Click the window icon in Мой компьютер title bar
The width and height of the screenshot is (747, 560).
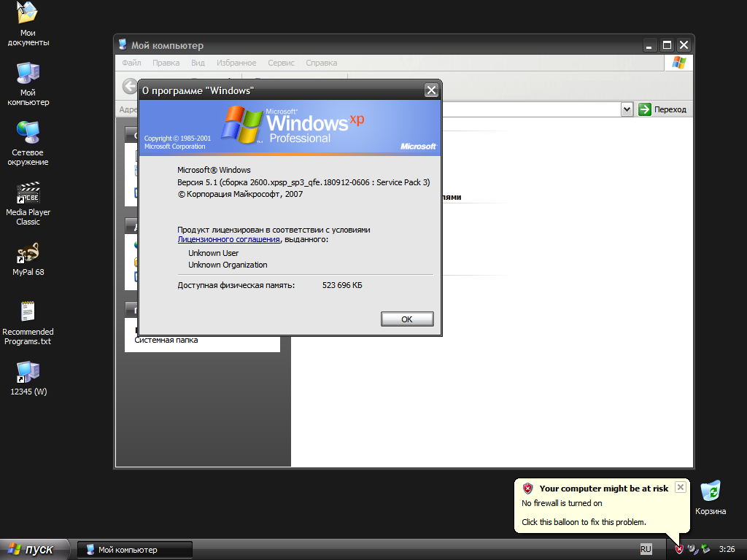tap(123, 44)
